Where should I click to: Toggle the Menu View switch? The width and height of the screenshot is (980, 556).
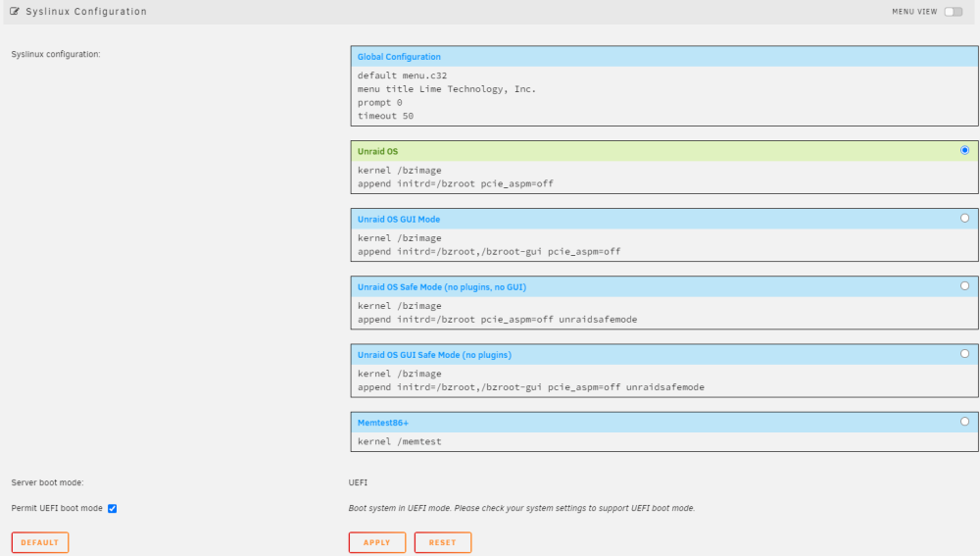[x=954, y=11]
